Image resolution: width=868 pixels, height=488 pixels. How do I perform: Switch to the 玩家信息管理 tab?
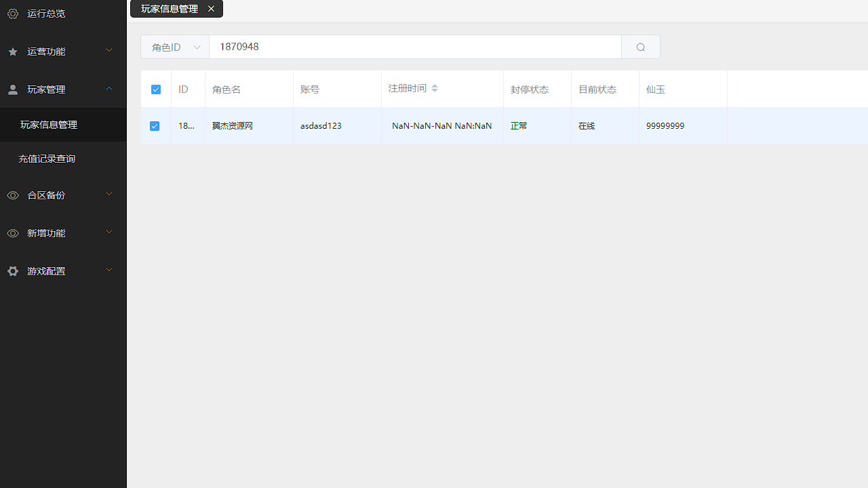170,9
